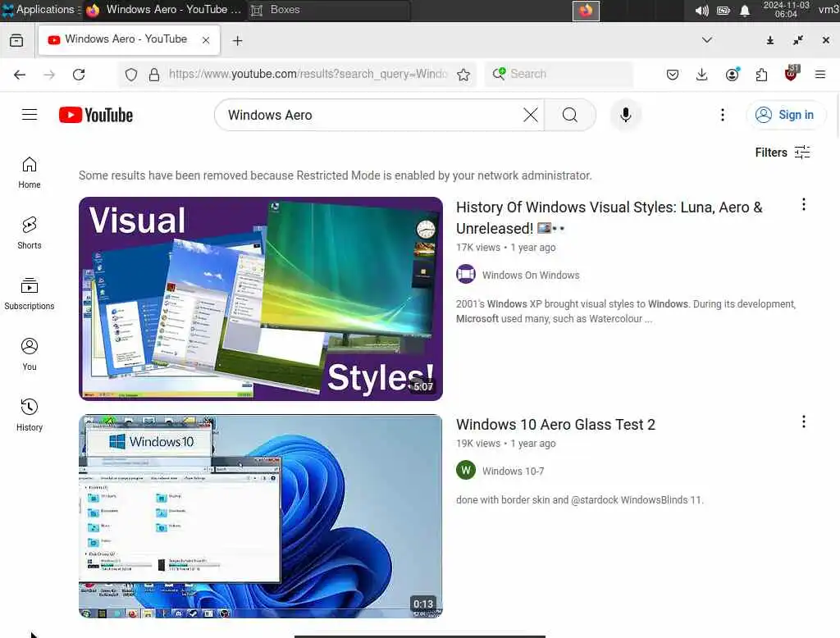840x638 pixels.
Task: Click the Firefox Search box
Action: pos(559,74)
